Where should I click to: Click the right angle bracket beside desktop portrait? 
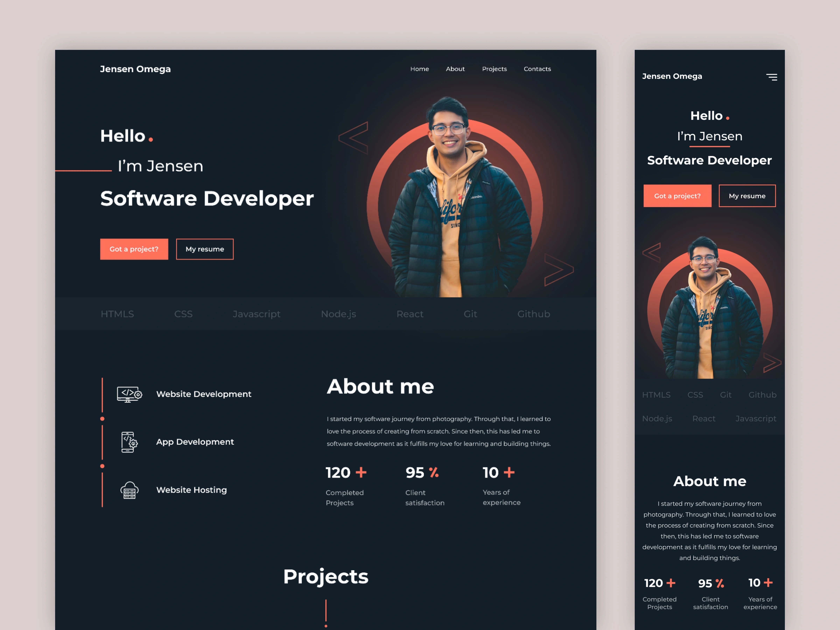click(559, 270)
